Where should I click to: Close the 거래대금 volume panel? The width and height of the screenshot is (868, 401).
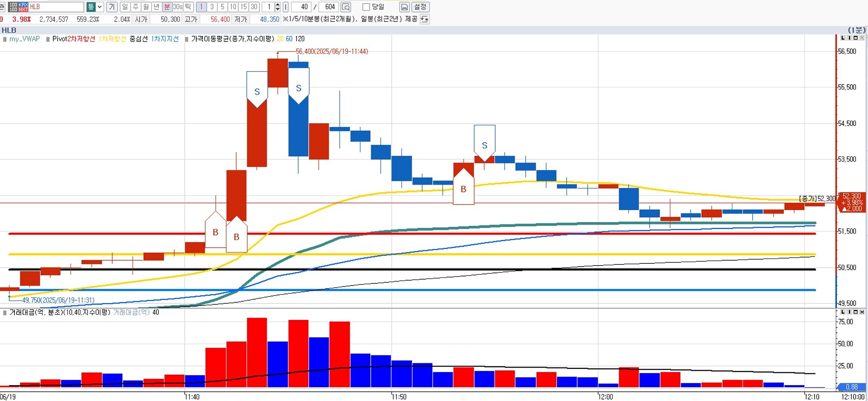(x=862, y=312)
